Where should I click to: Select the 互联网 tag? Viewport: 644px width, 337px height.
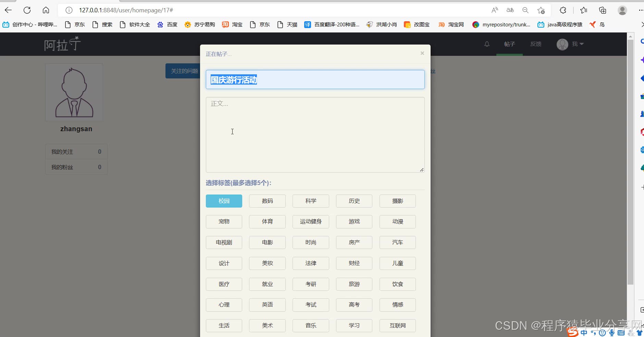pyautogui.click(x=398, y=326)
